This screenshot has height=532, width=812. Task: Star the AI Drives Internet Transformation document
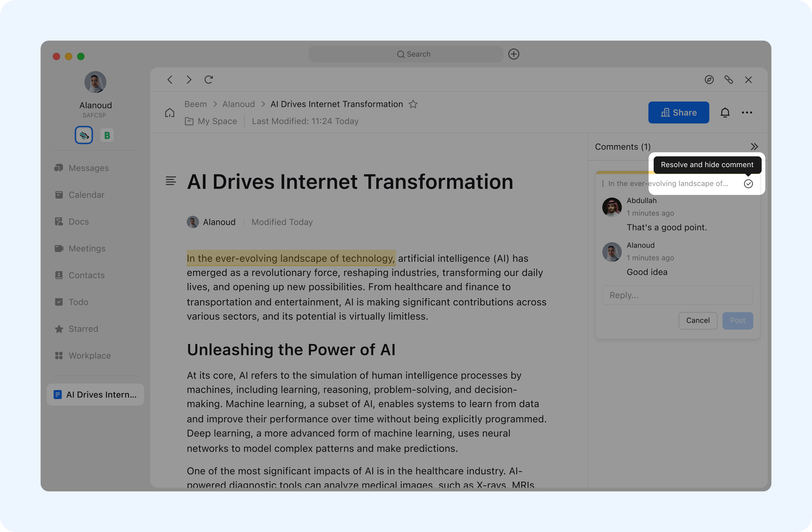tap(413, 104)
